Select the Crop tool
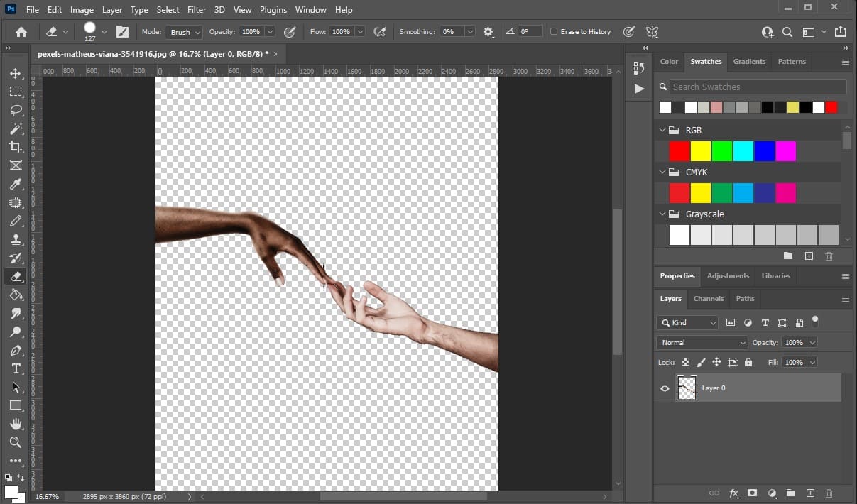This screenshot has height=504, width=857. coord(16,147)
